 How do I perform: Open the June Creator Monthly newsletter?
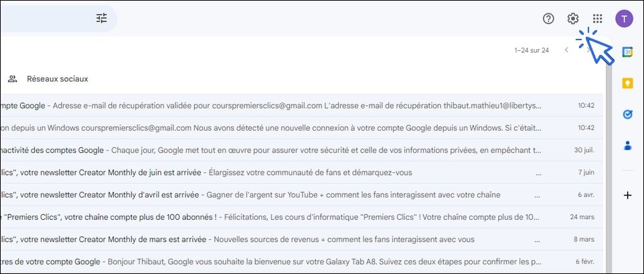(x=301, y=173)
